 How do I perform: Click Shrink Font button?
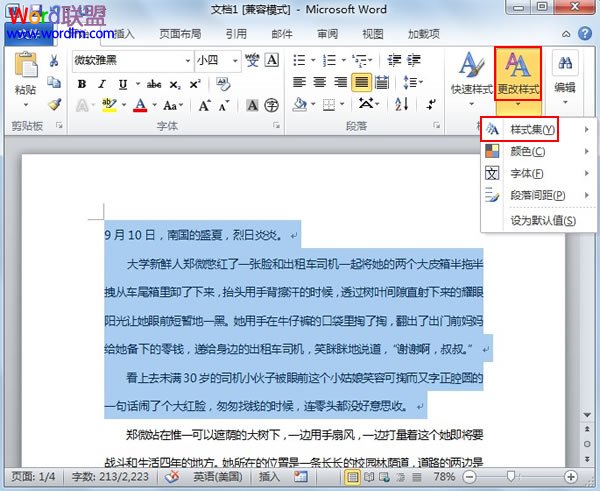coord(224,105)
